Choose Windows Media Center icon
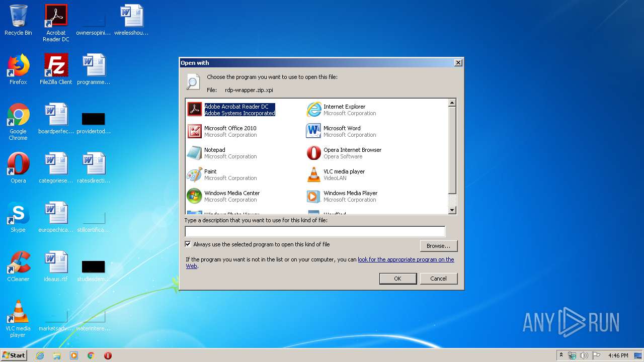The image size is (644, 362). pos(195,196)
